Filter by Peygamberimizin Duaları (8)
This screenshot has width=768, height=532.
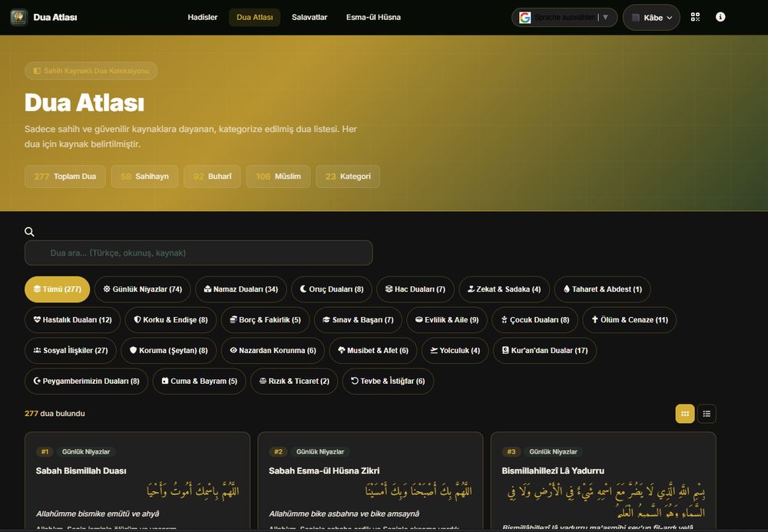click(86, 382)
